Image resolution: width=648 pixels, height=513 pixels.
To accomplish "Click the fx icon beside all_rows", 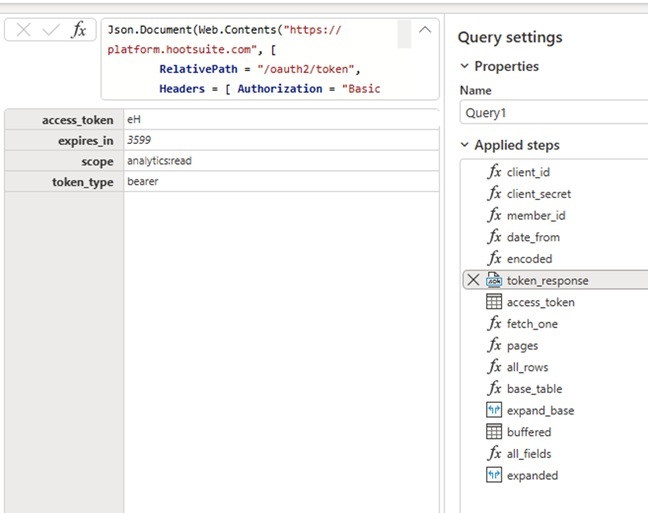I will tap(494, 367).
